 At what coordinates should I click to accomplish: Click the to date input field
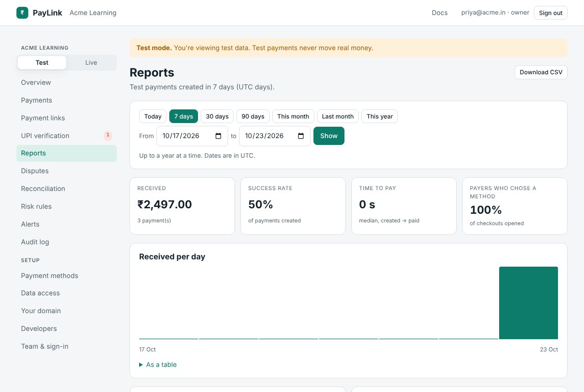click(275, 136)
